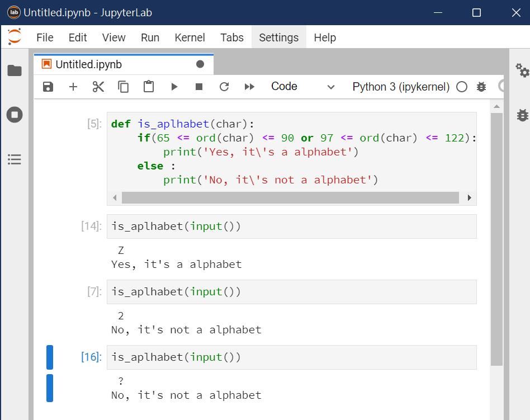530x420 pixels.
Task: Run the selected cell
Action: [174, 87]
